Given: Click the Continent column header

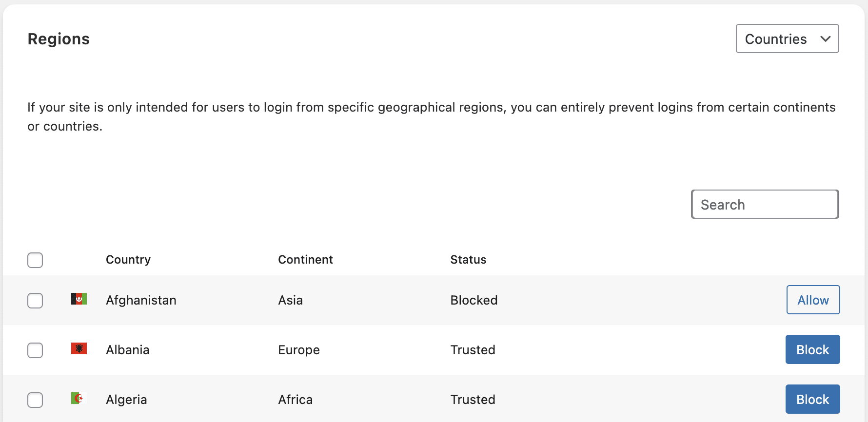Looking at the screenshot, I should (x=305, y=260).
